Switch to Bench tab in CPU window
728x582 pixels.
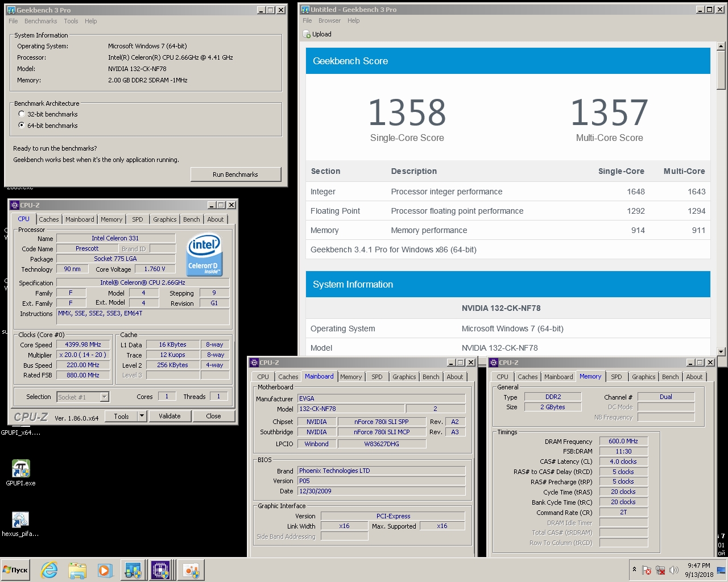[x=192, y=219]
